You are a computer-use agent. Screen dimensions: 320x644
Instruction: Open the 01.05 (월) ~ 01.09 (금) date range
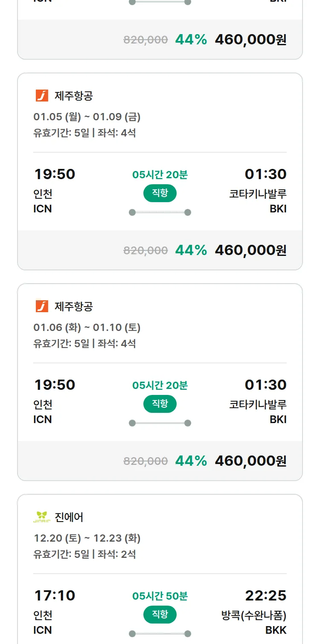click(87, 116)
